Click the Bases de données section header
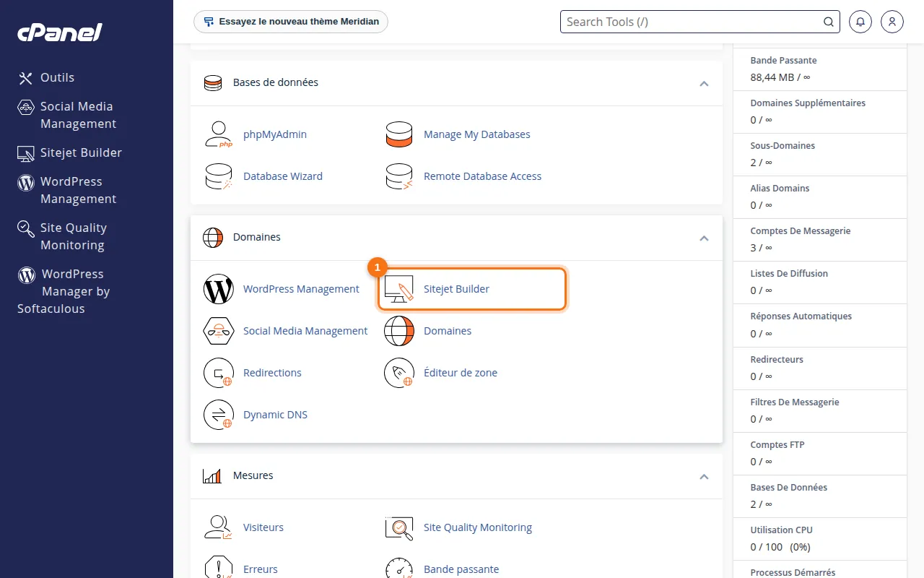The image size is (924, 578). pos(456,83)
